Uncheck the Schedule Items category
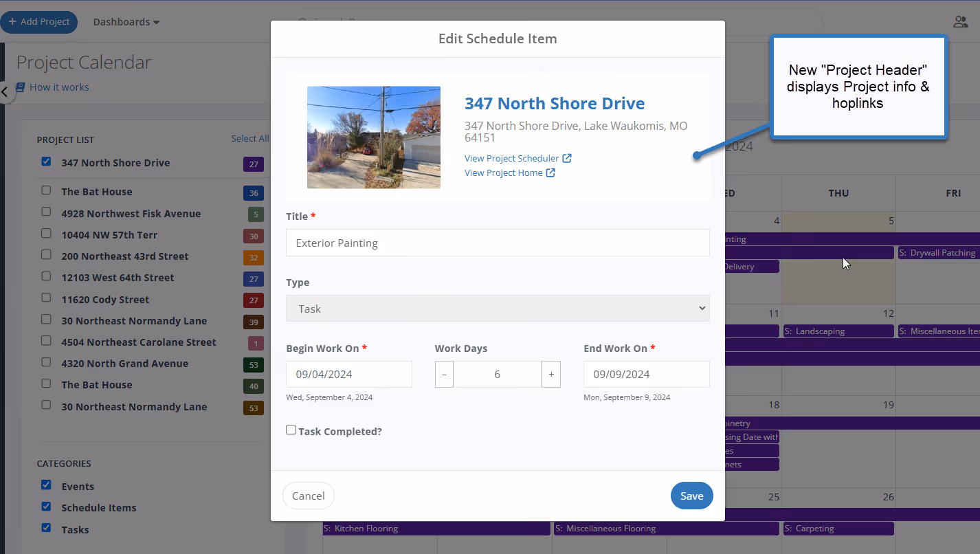This screenshot has width=980, height=554. (46, 507)
